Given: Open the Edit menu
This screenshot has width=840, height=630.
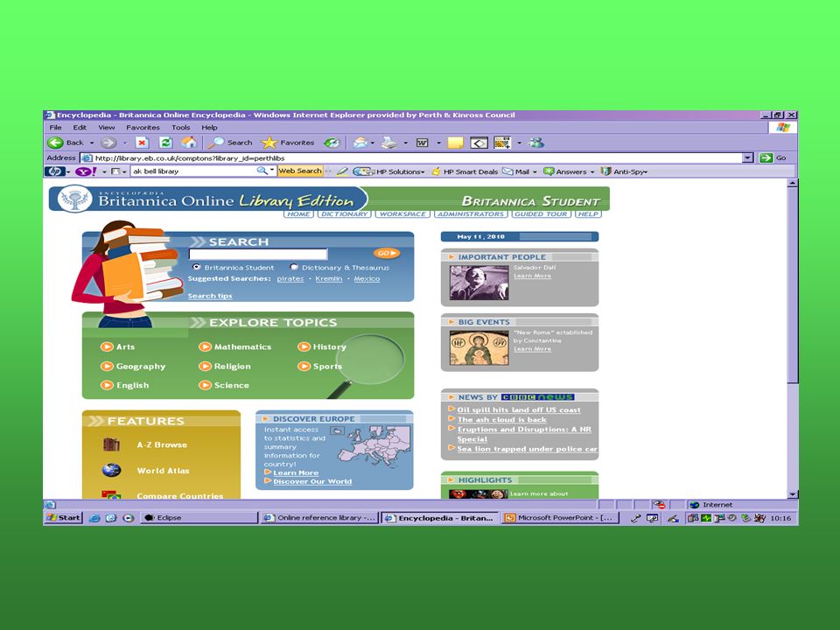Looking at the screenshot, I should 80,128.
